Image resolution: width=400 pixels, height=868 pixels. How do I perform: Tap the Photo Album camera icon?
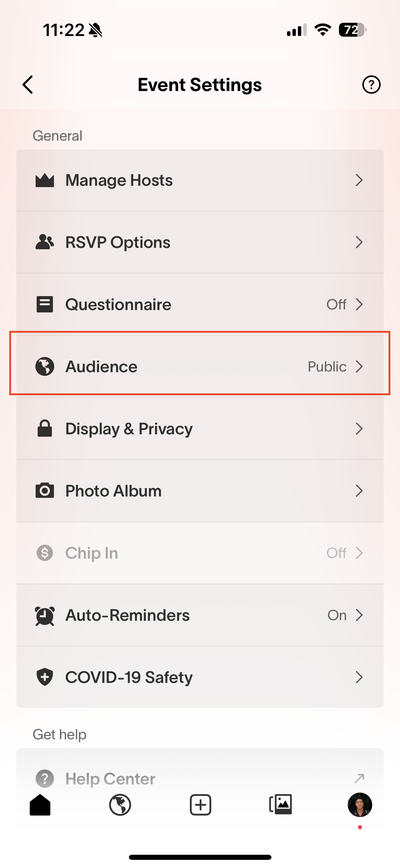45,491
